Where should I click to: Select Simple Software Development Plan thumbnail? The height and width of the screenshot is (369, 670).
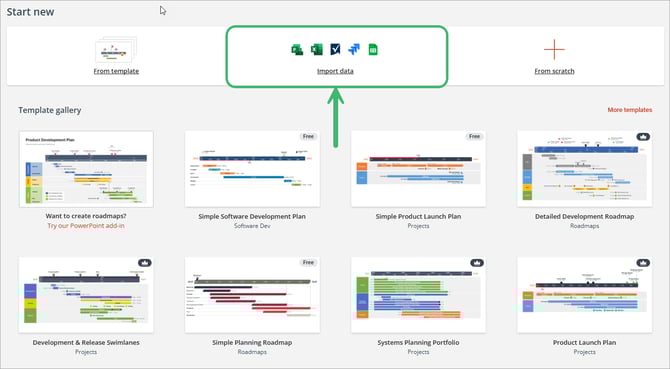click(x=252, y=169)
